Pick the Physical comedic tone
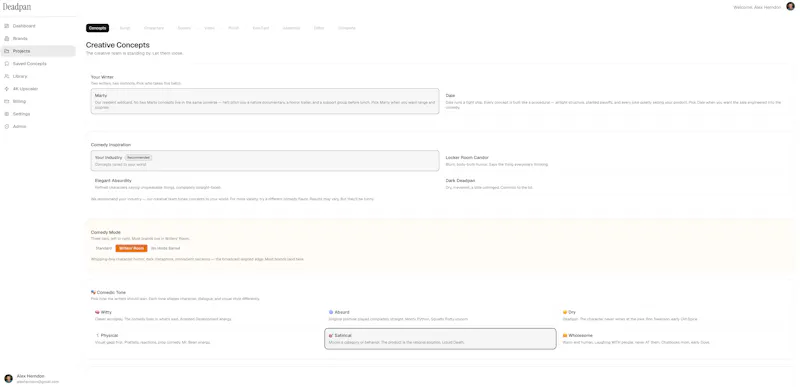This screenshot has height=387, width=800. tap(206, 339)
